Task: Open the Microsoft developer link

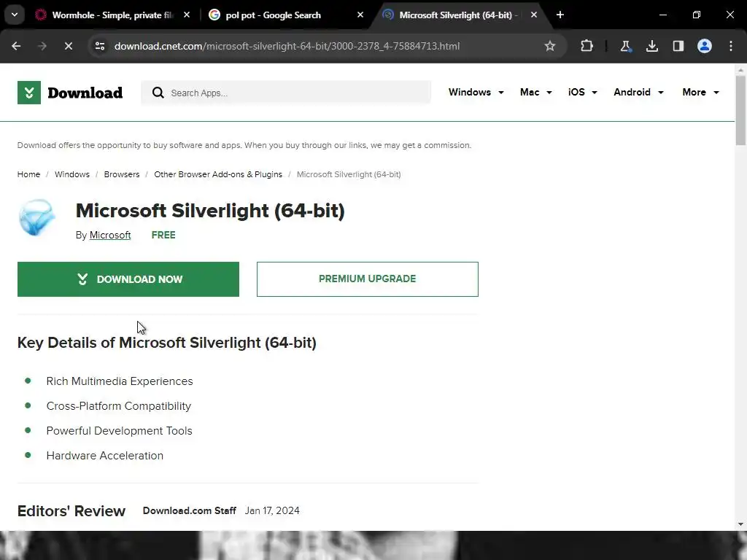Action: (110, 236)
